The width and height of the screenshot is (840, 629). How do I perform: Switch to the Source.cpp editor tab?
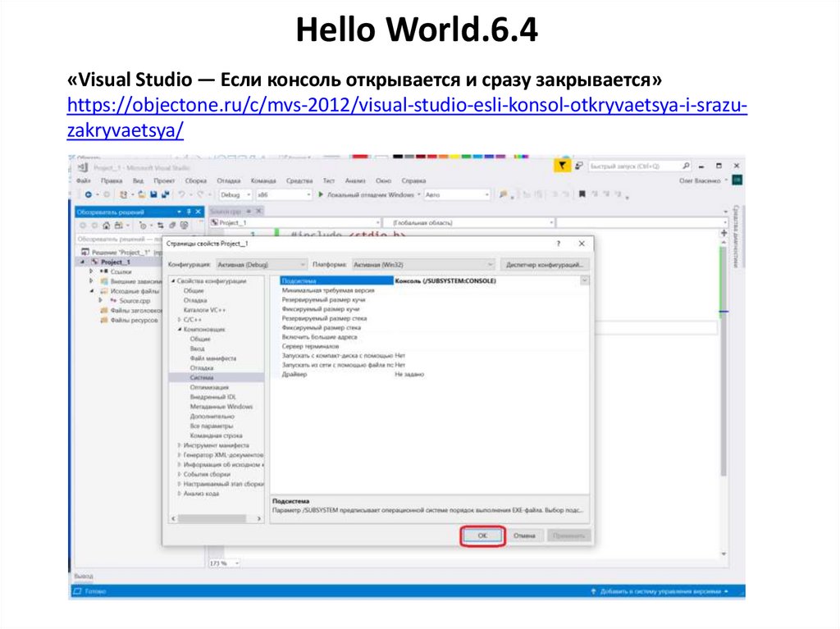226,211
